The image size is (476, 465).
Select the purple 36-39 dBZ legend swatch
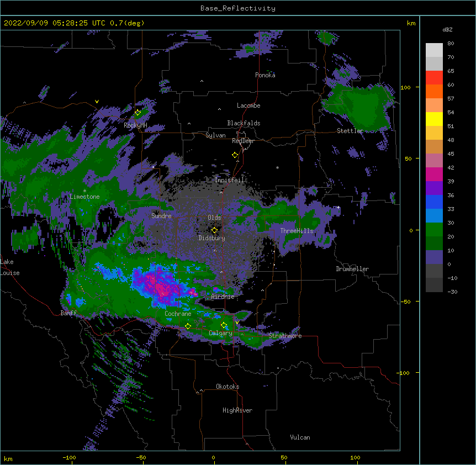click(x=434, y=188)
